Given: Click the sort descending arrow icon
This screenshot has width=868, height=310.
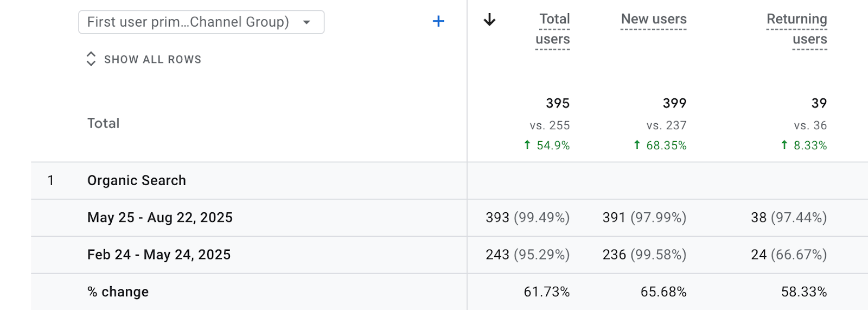Looking at the screenshot, I should pyautogui.click(x=489, y=20).
